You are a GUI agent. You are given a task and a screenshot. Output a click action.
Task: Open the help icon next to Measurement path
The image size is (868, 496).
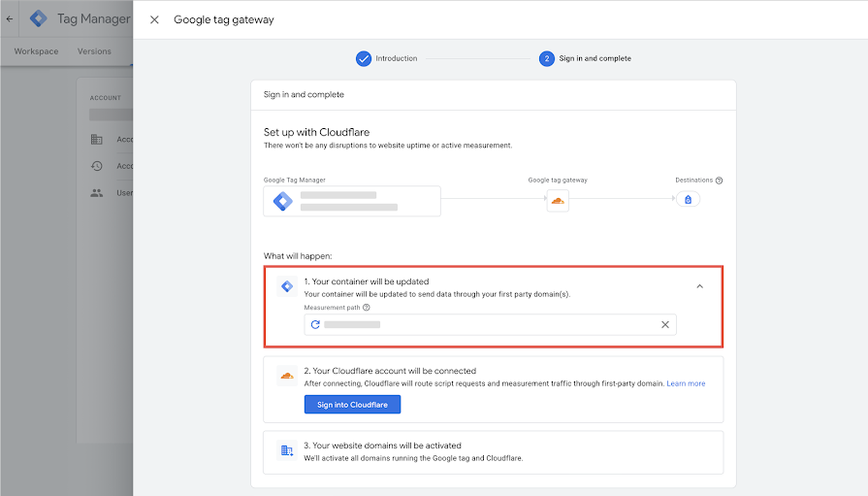coord(366,308)
